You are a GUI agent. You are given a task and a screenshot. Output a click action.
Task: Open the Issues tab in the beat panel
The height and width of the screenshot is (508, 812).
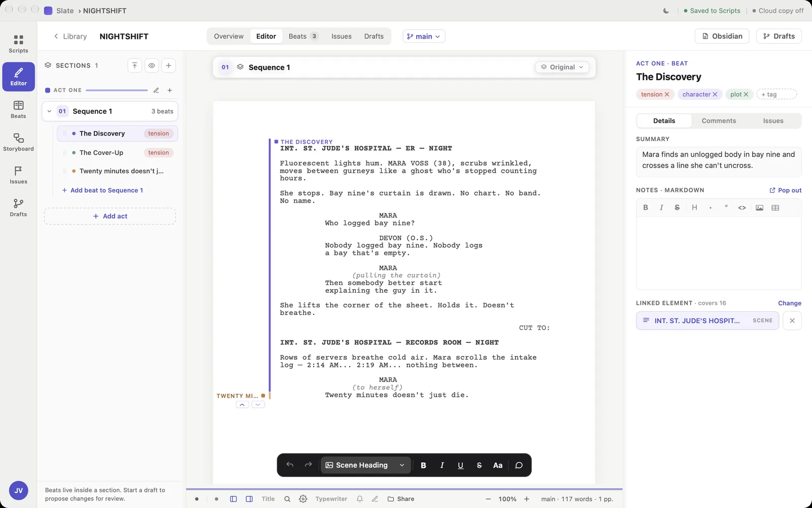coord(773,120)
